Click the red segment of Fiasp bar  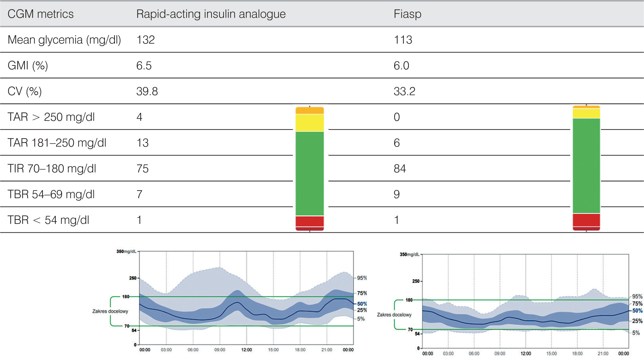click(x=586, y=220)
